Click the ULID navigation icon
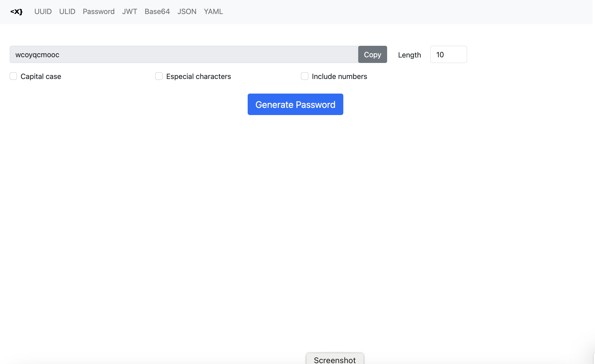This screenshot has height=364, width=595. click(67, 11)
